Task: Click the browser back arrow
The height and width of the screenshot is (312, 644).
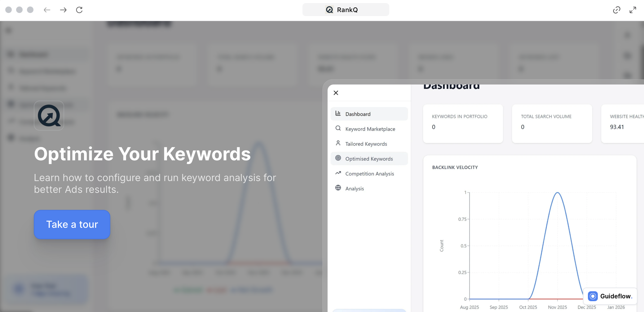Action: (47, 10)
